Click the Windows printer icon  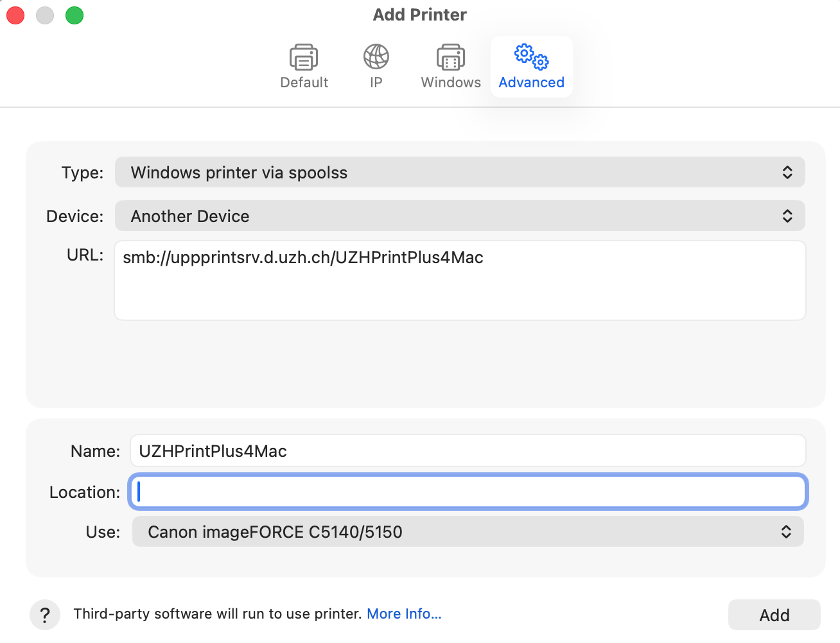tap(450, 56)
